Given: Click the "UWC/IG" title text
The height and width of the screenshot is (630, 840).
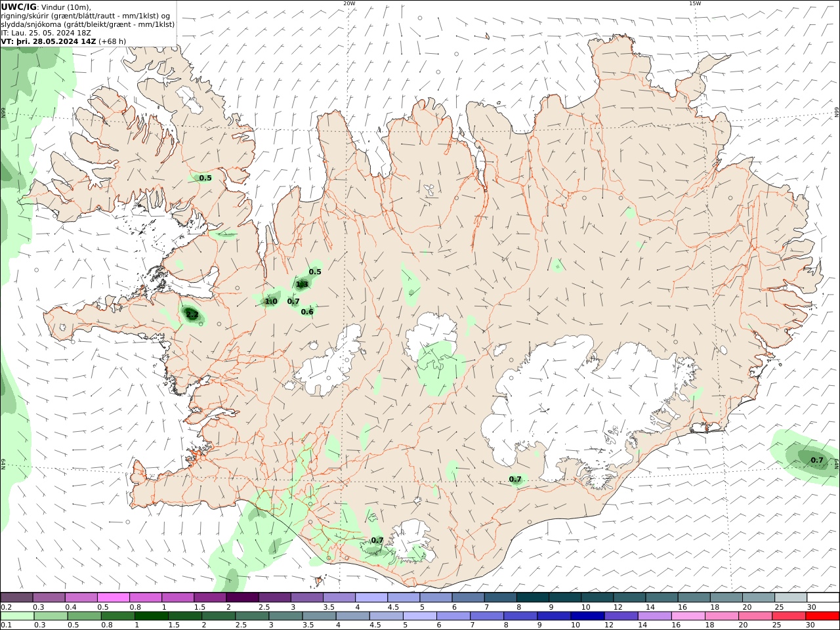Looking at the screenshot, I should coord(19,7).
